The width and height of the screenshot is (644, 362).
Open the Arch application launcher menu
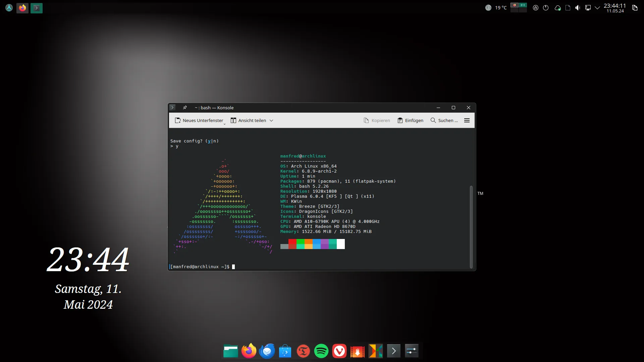(9, 8)
